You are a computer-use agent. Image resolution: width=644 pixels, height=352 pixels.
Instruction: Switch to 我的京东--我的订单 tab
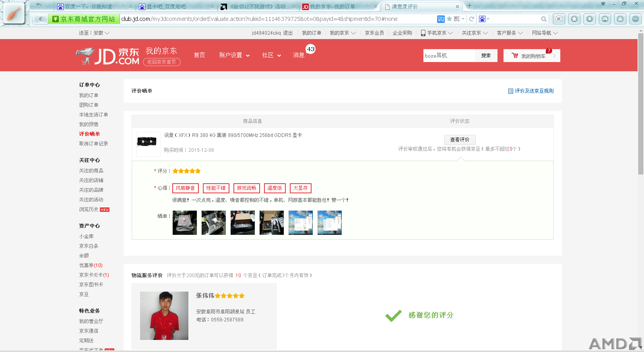pyautogui.click(x=339, y=6)
